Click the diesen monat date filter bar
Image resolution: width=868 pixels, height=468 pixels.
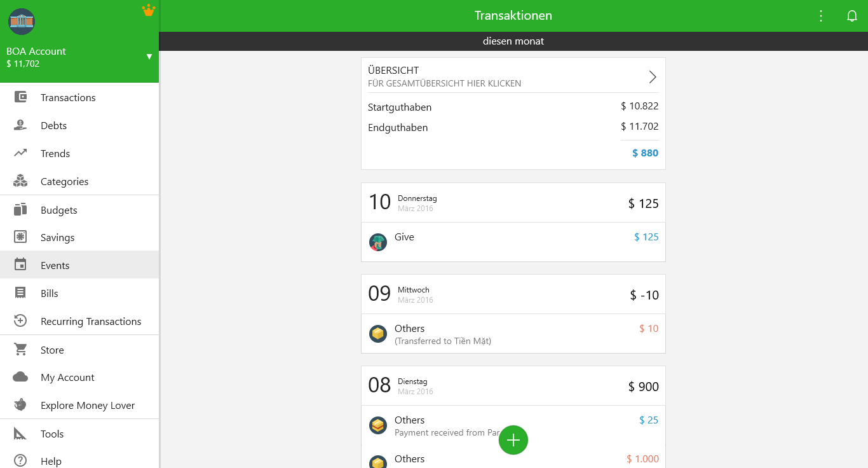513,41
